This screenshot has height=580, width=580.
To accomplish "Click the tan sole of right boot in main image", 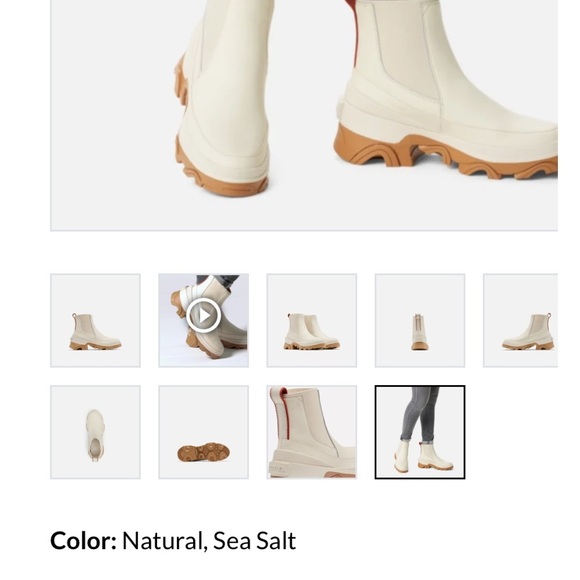I will [x=444, y=154].
